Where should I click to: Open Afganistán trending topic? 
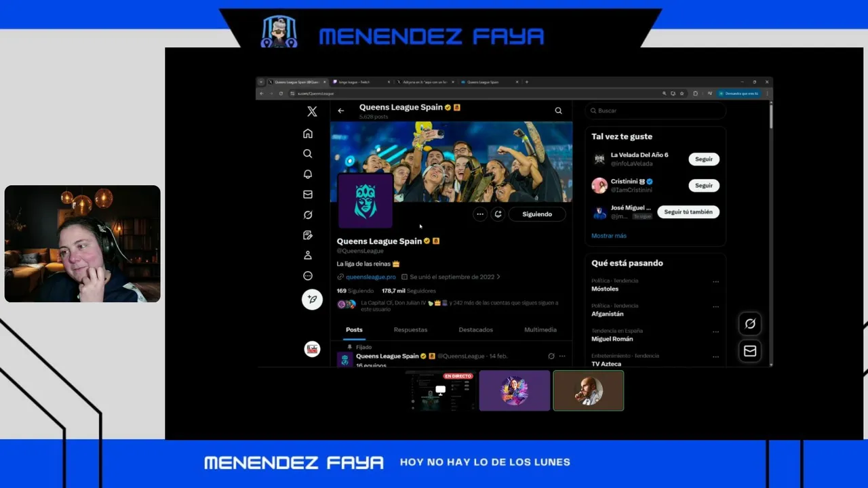coord(608,314)
